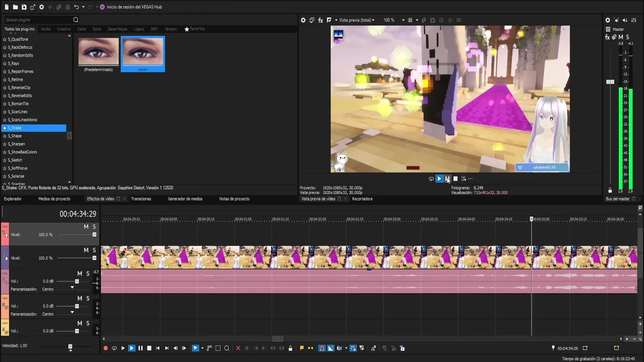
Task: Solo the Master bus
Action: [627, 37]
